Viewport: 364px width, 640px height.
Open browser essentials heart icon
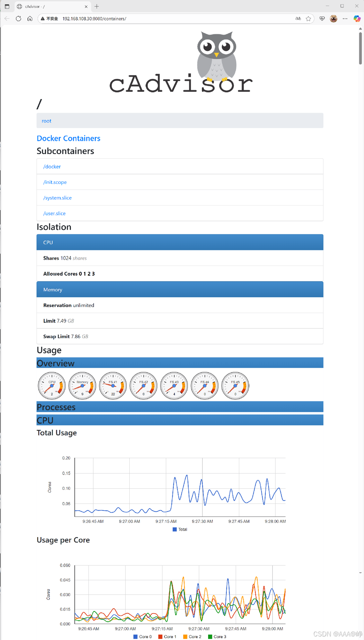(322, 18)
